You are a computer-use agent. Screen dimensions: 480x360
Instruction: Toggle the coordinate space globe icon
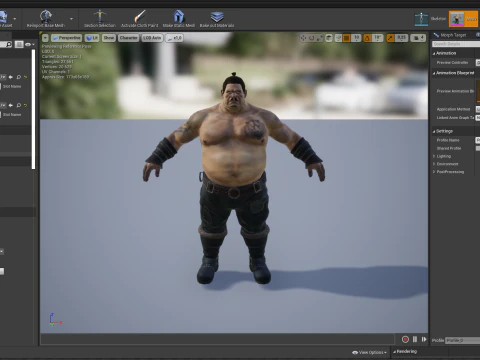(x=329, y=38)
